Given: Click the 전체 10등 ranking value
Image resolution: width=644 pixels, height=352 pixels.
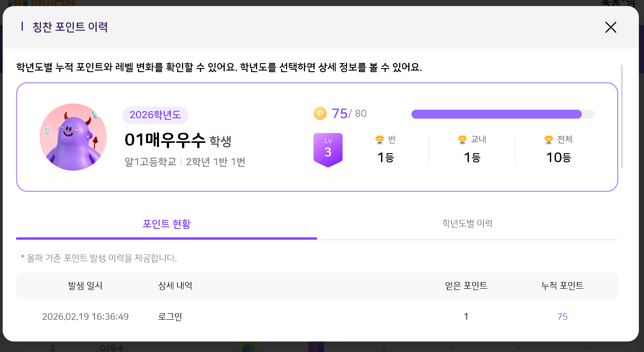Looking at the screenshot, I should tap(559, 158).
